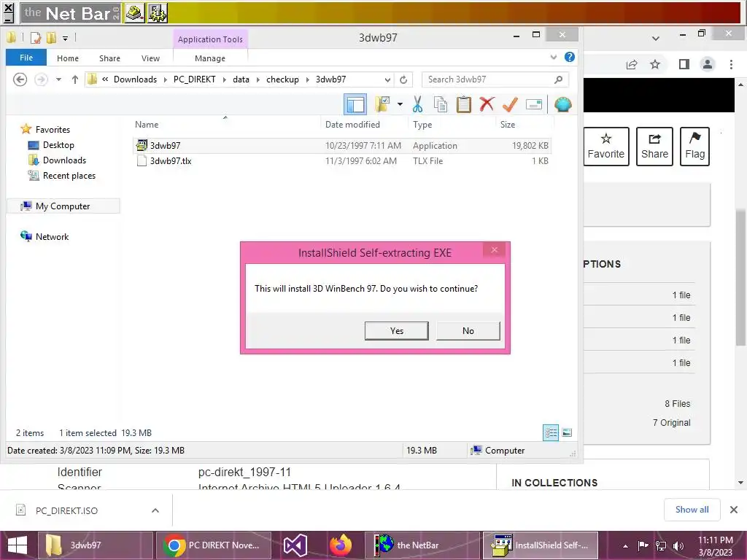
Task: Click the Paste clipboard icon
Action: tap(463, 104)
